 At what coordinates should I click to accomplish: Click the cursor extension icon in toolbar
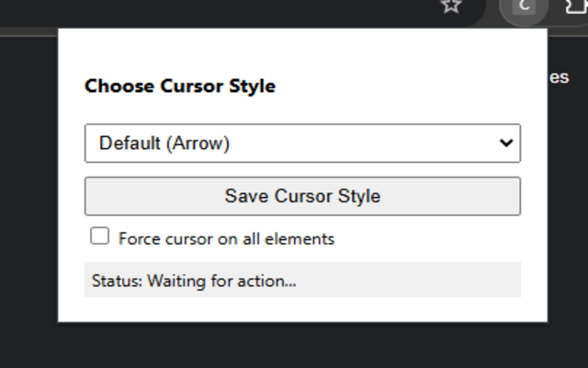524,6
